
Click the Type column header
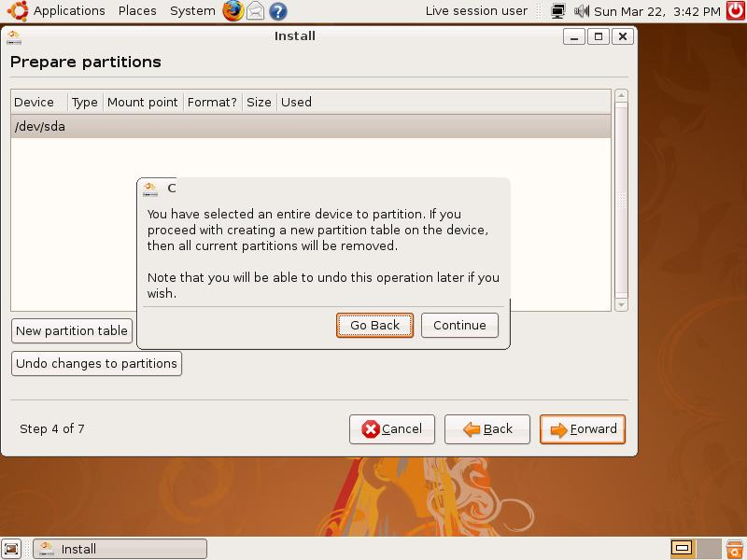click(x=85, y=102)
